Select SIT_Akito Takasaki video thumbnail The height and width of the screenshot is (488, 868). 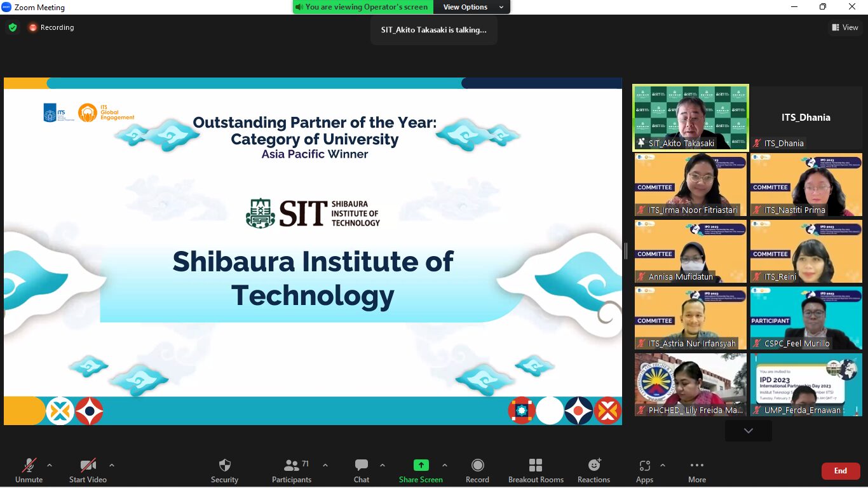coord(690,118)
